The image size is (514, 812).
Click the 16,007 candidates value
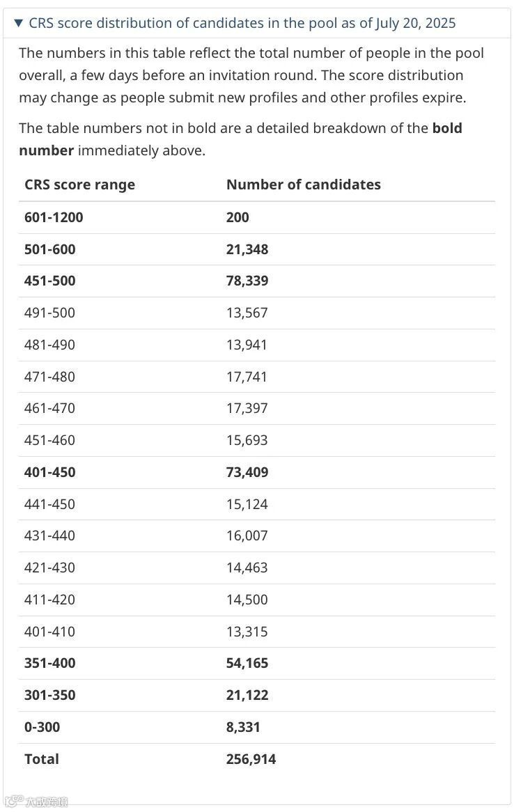(247, 536)
